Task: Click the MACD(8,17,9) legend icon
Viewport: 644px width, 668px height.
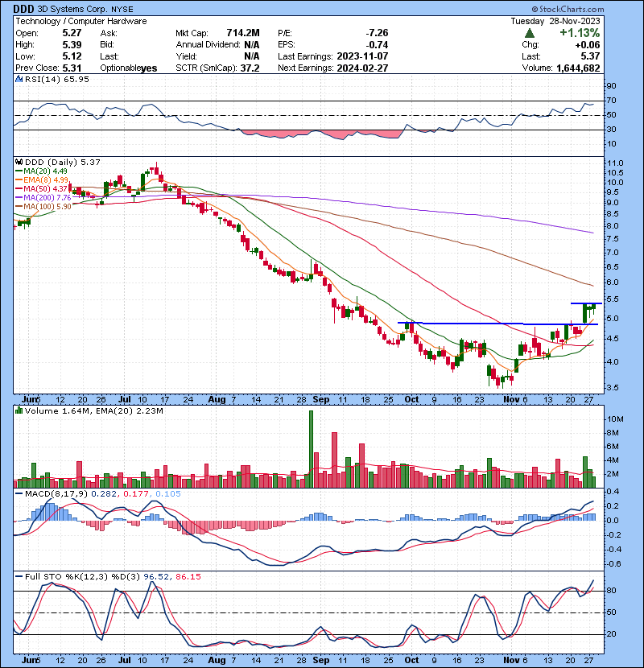Action: (19, 493)
